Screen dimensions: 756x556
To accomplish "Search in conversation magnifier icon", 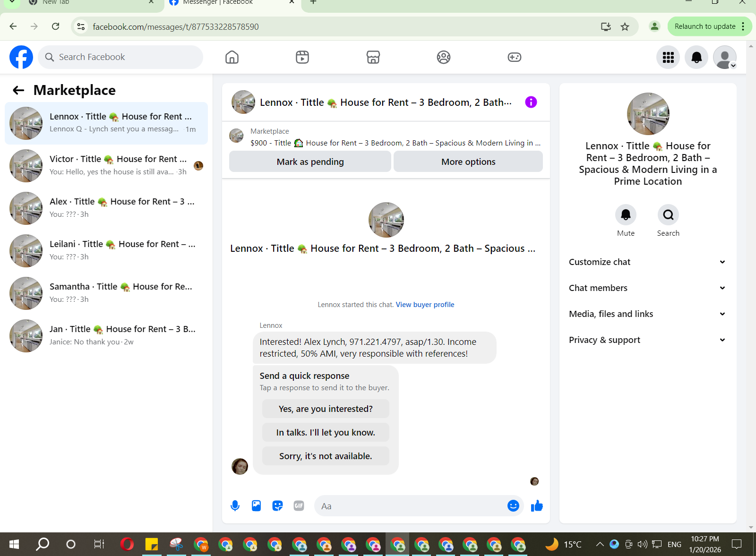I will click(668, 215).
